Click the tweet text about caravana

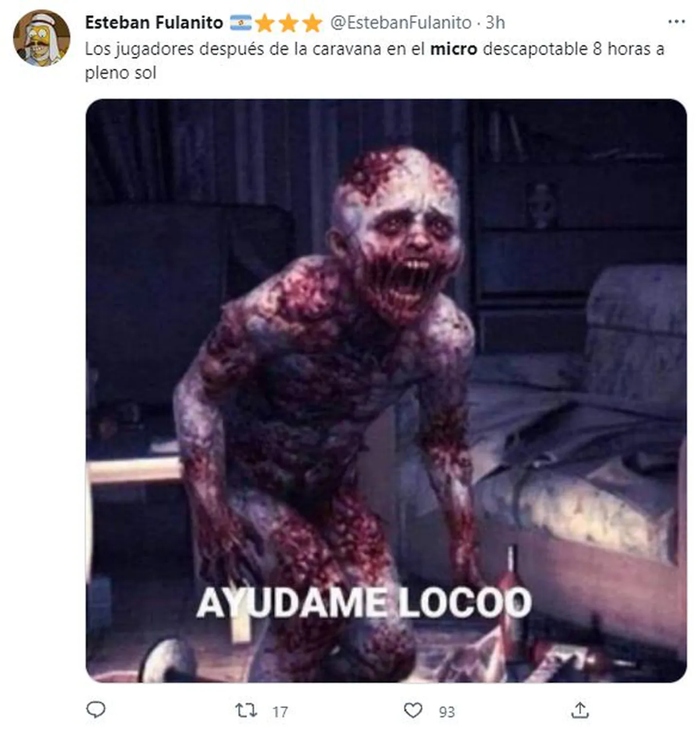(374, 61)
